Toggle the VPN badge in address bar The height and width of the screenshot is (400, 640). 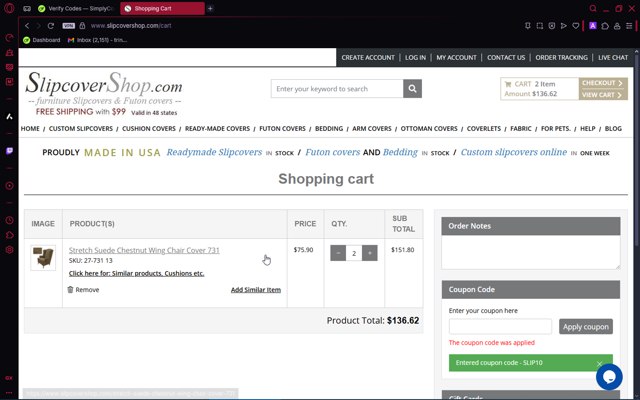click(69, 26)
